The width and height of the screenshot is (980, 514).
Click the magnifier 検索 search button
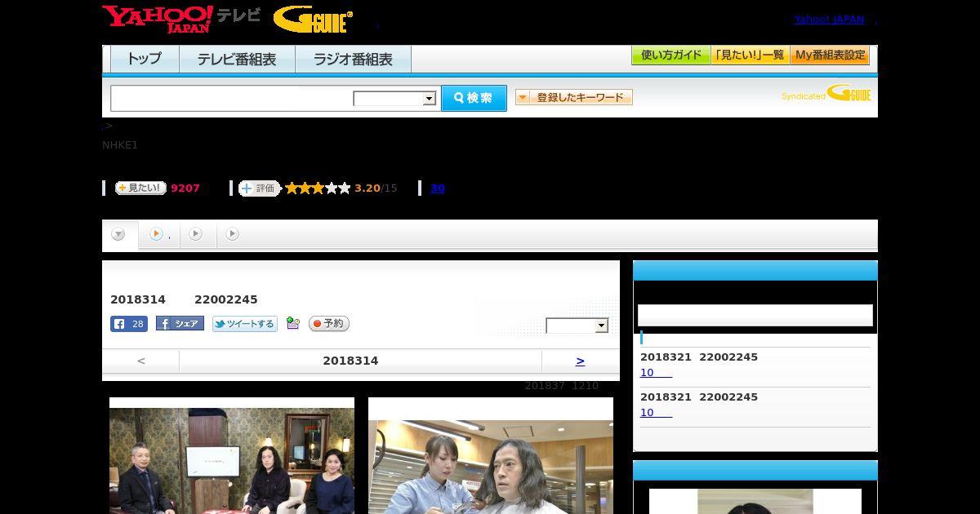click(474, 98)
